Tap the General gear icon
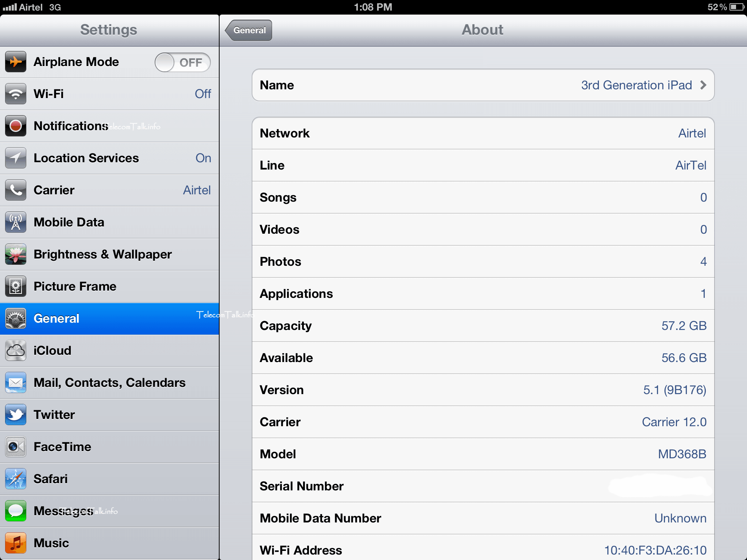Image resolution: width=747 pixels, height=560 pixels. tap(16, 318)
